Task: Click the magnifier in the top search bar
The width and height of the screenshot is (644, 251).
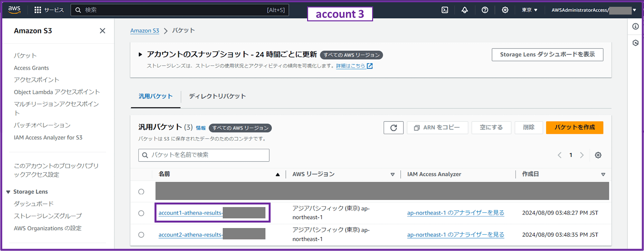Action: coord(78,10)
